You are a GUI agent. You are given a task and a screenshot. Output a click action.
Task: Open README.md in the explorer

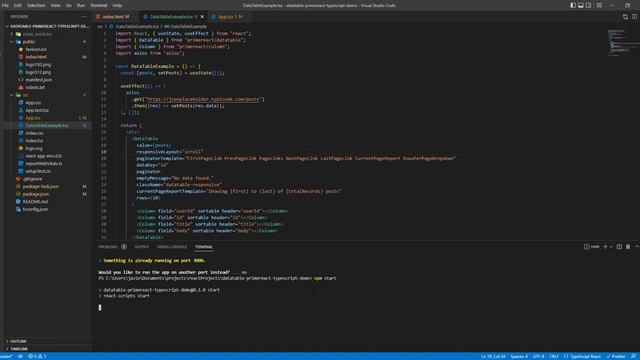[35, 201]
